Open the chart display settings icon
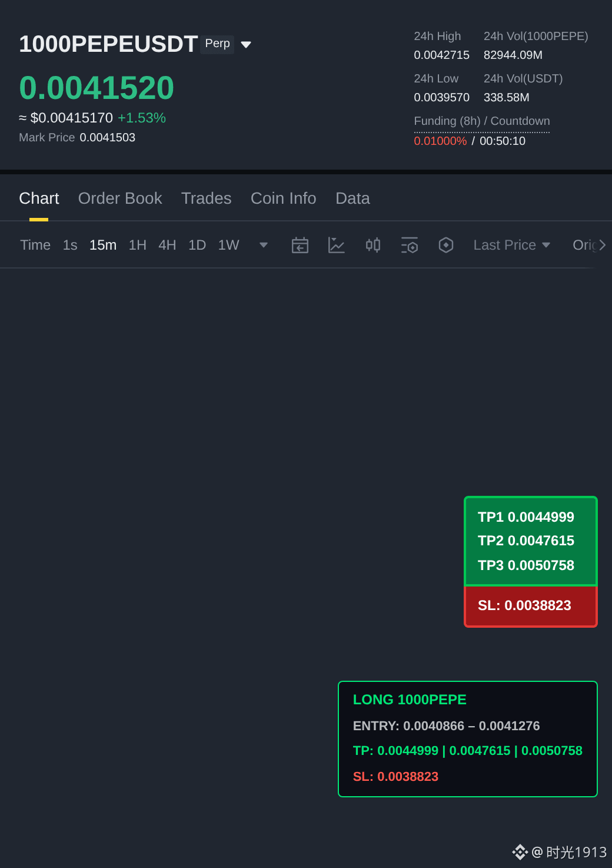 click(x=410, y=245)
